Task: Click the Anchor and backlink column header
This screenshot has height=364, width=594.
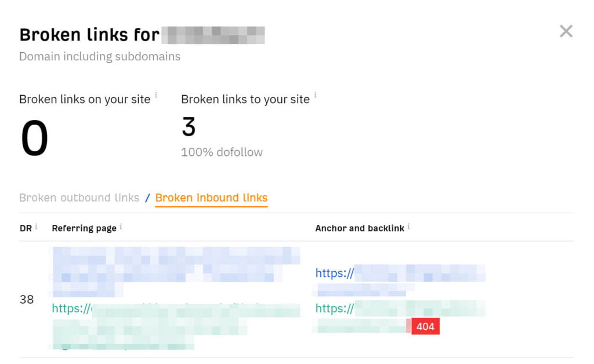Action: click(x=360, y=228)
